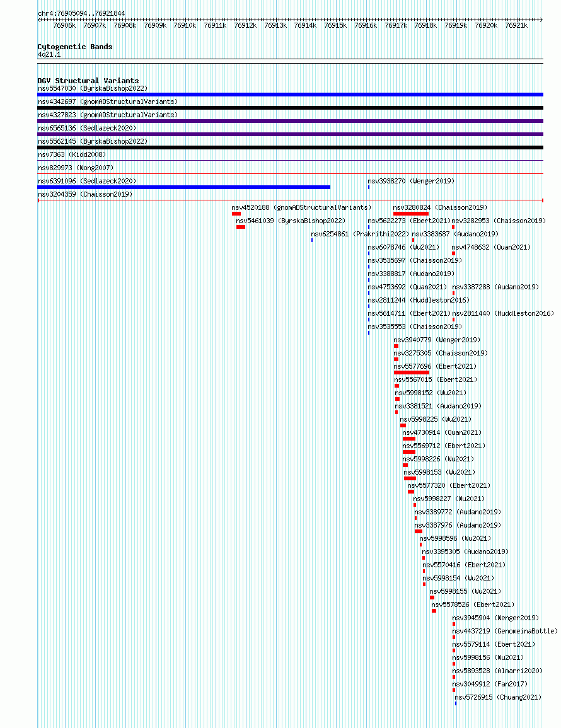The image size is (561, 728).
Task: Click nsv5998155 (Wu2021) label
Action: pos(465,591)
